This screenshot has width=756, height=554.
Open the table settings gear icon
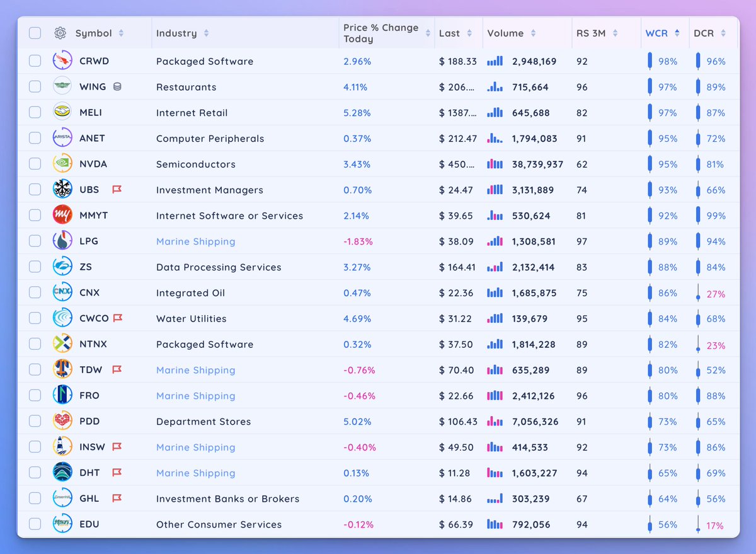tap(60, 33)
